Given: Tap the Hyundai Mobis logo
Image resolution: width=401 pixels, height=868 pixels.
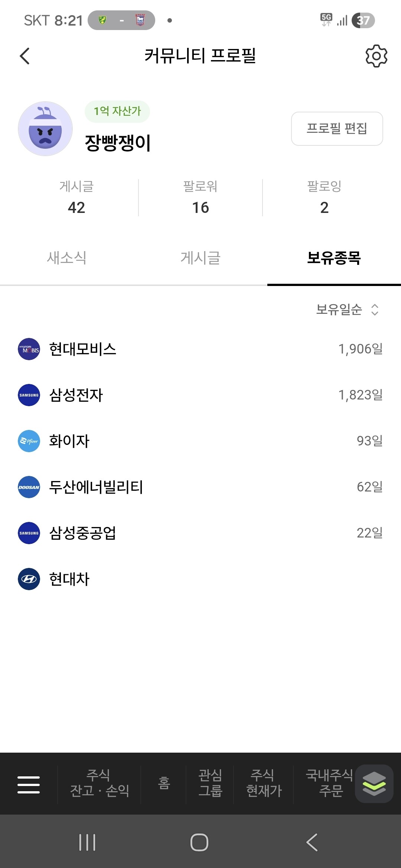Looking at the screenshot, I should click(x=29, y=349).
